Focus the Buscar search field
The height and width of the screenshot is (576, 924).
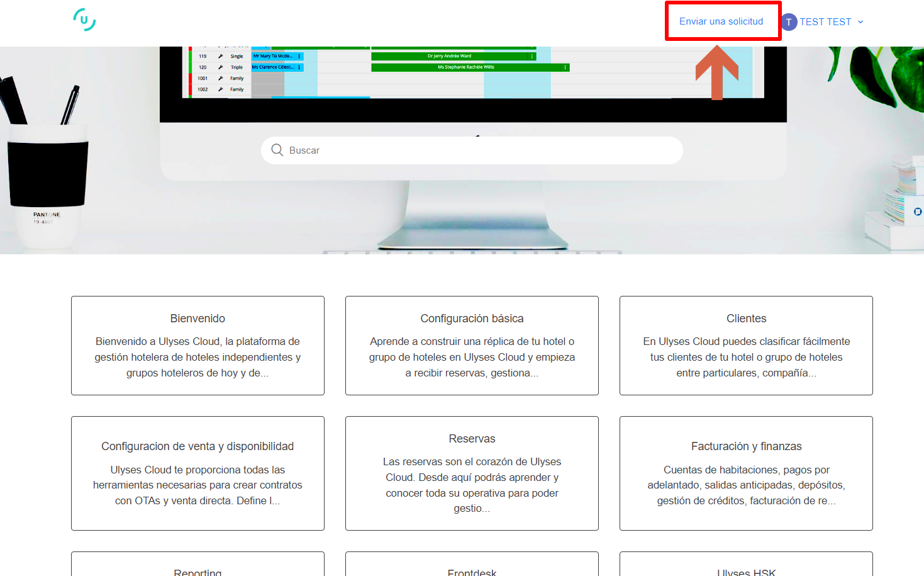(x=472, y=150)
